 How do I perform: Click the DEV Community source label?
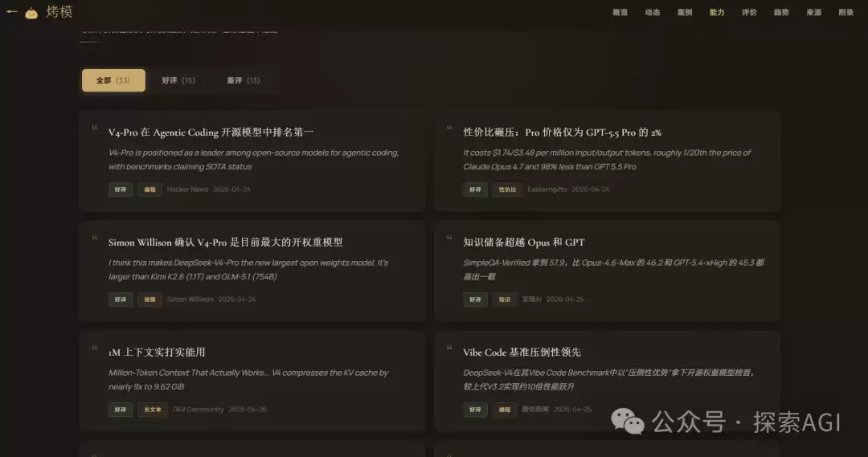199,410
